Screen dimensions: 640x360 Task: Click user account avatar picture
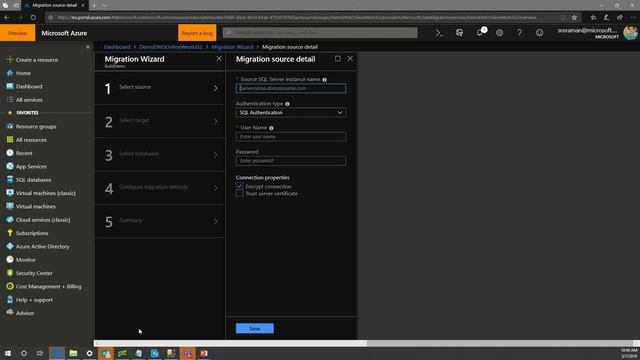(x=630, y=33)
